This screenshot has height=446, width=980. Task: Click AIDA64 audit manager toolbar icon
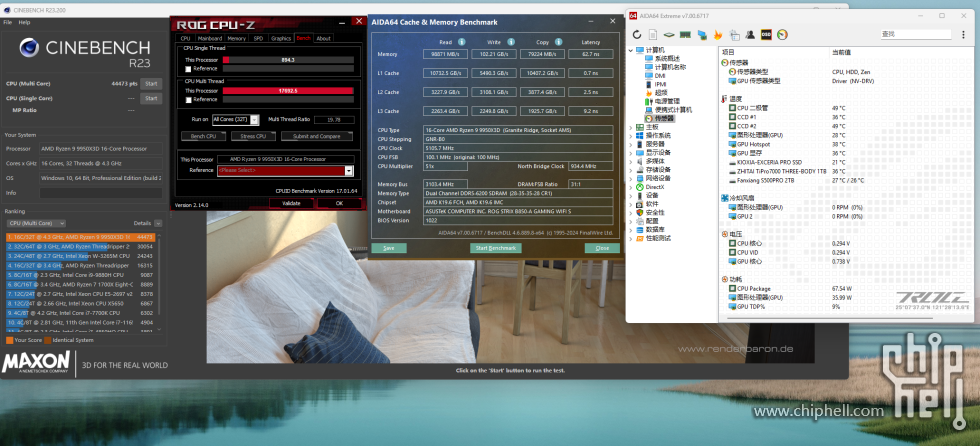(x=734, y=34)
